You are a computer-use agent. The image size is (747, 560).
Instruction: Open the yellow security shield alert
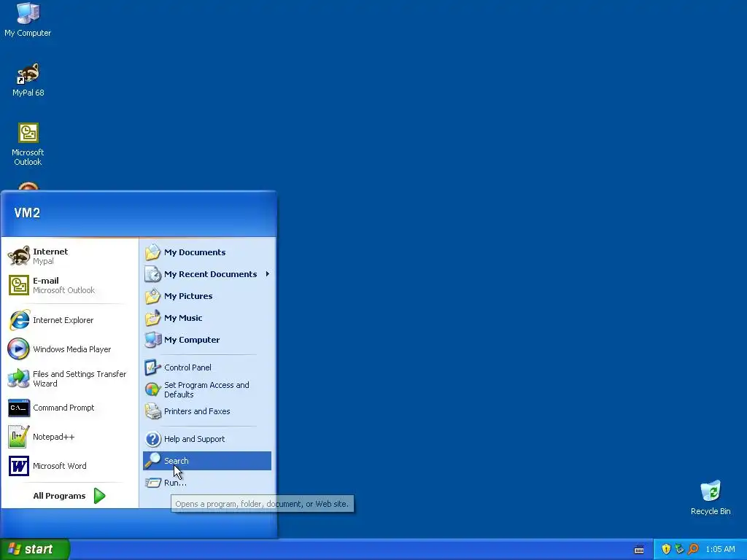click(x=666, y=549)
